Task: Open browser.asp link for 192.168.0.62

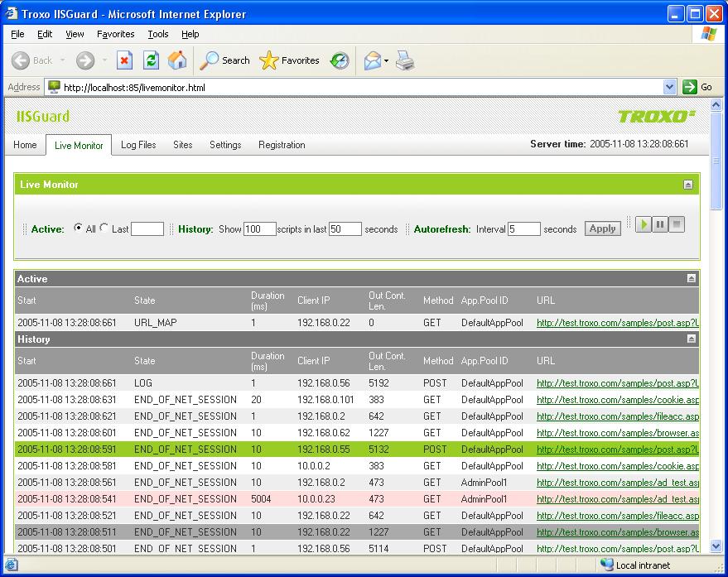Action: point(618,433)
